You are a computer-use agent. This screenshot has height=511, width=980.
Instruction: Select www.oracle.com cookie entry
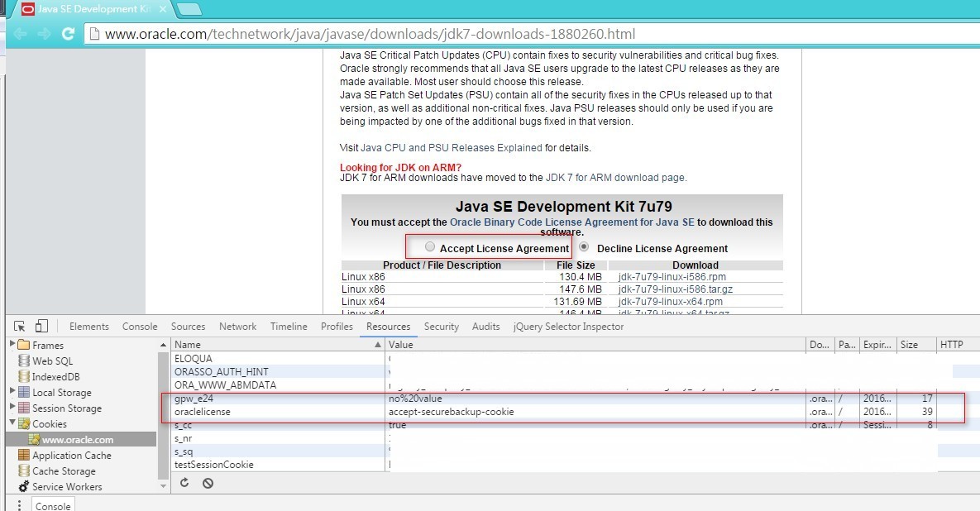tap(81, 439)
